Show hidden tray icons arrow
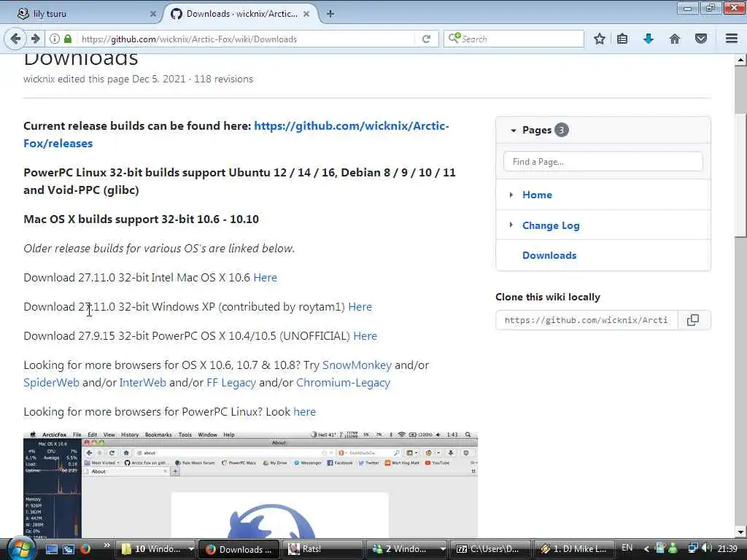The height and width of the screenshot is (560, 747). point(646,549)
